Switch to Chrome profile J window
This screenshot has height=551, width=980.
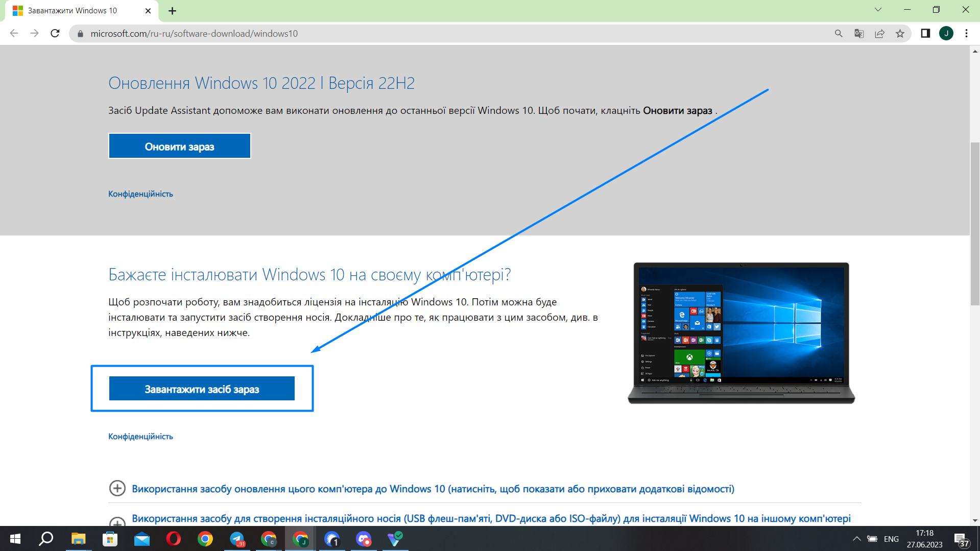pyautogui.click(x=300, y=539)
